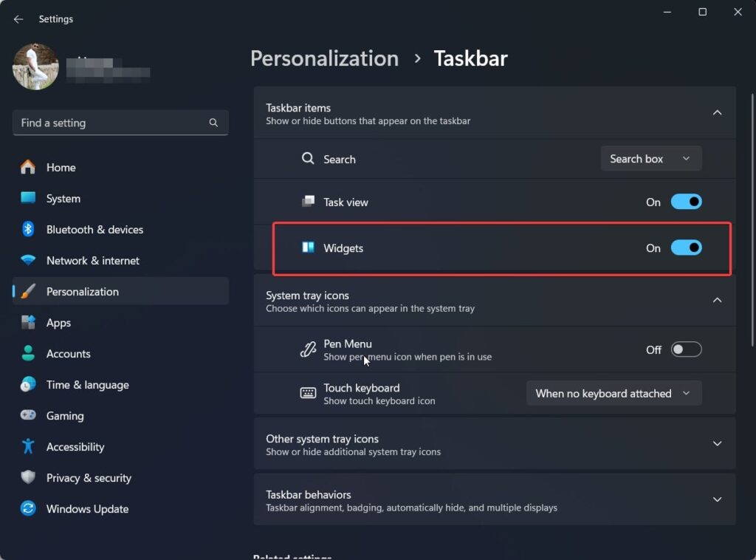Click the Bluetooth & devices icon
The width and height of the screenshot is (756, 560).
[x=28, y=229]
